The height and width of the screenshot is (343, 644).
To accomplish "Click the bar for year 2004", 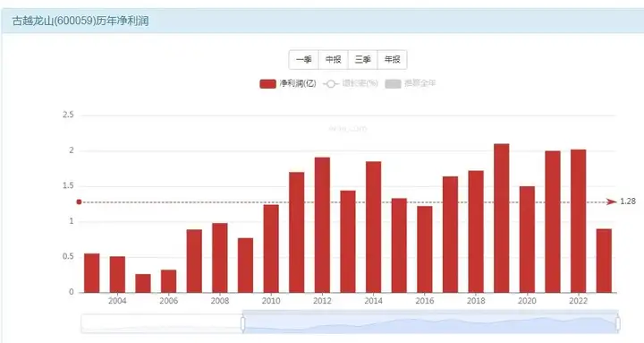I will click(x=117, y=274).
